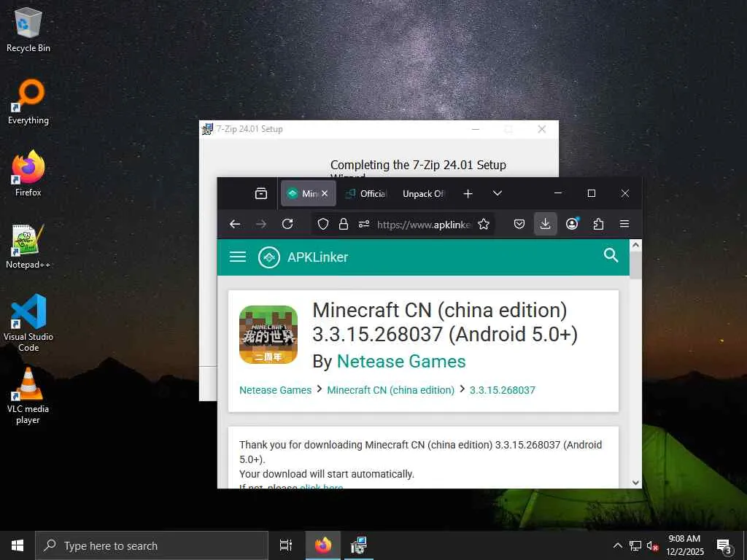Close the 7-Zip Setup window
The width and height of the screenshot is (747, 560).
[x=542, y=129]
